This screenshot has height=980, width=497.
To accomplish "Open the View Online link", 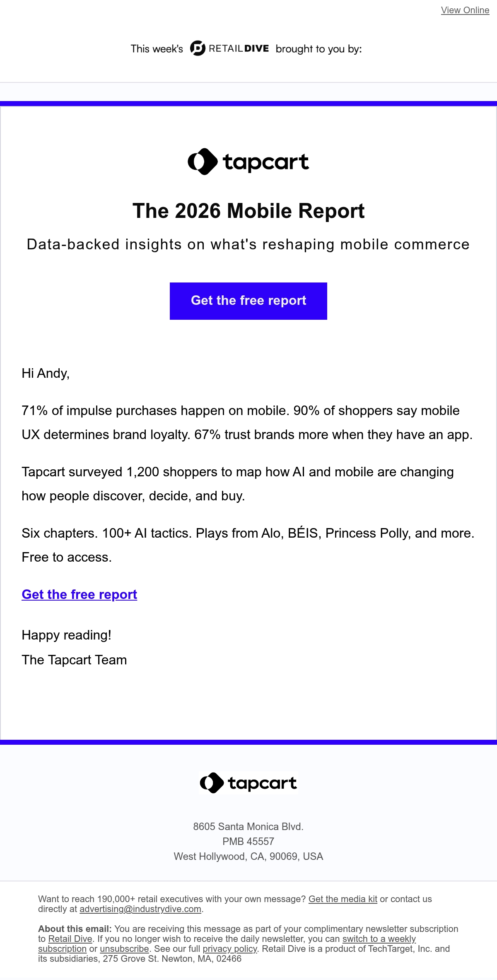I will pos(465,10).
